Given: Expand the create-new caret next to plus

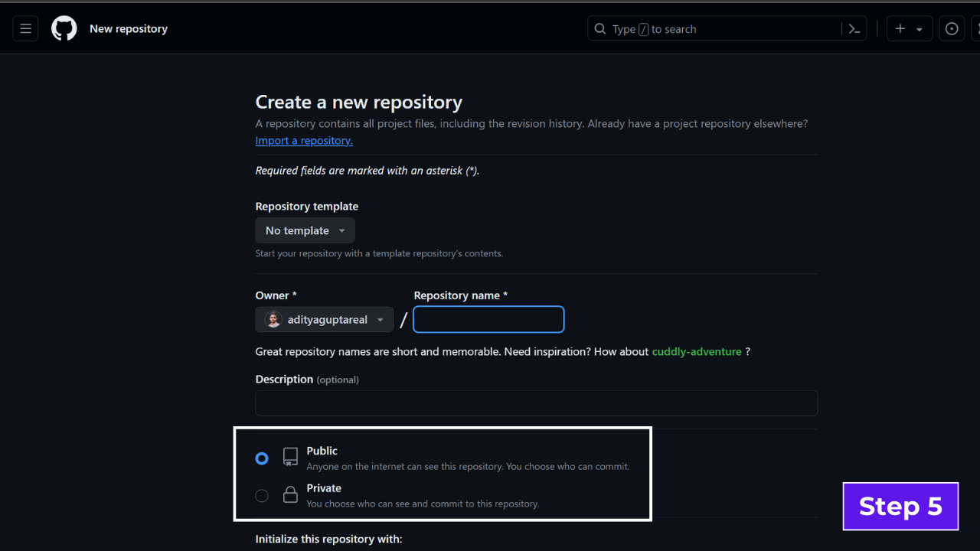Looking at the screenshot, I should pos(920,30).
